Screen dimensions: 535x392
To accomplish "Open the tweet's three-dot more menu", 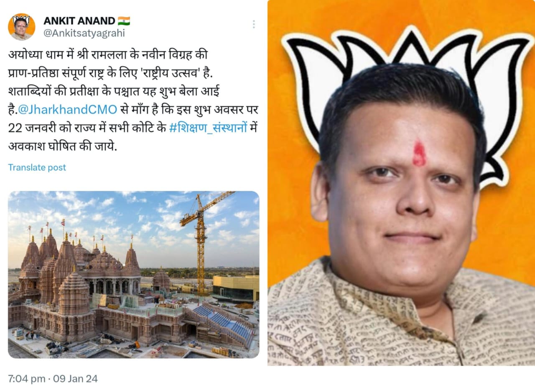I will click(x=253, y=24).
